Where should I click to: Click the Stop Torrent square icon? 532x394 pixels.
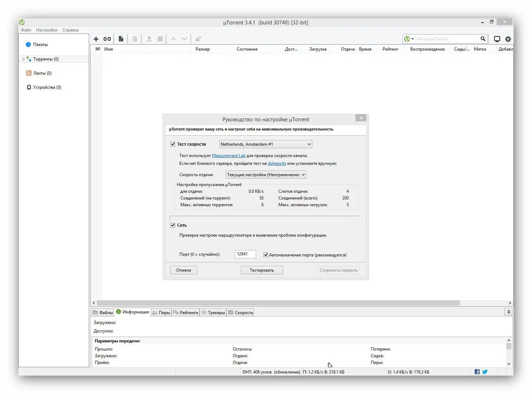[x=160, y=39]
